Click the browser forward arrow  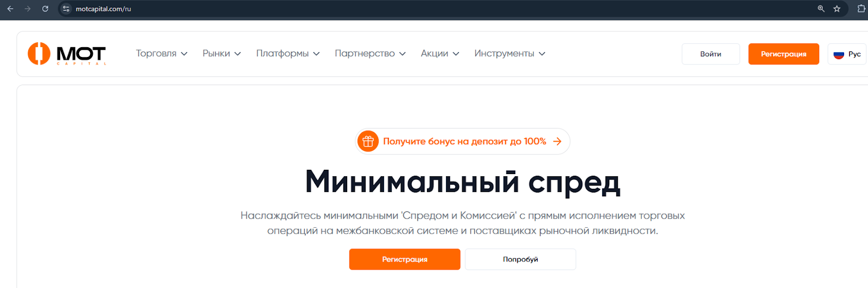click(x=28, y=9)
